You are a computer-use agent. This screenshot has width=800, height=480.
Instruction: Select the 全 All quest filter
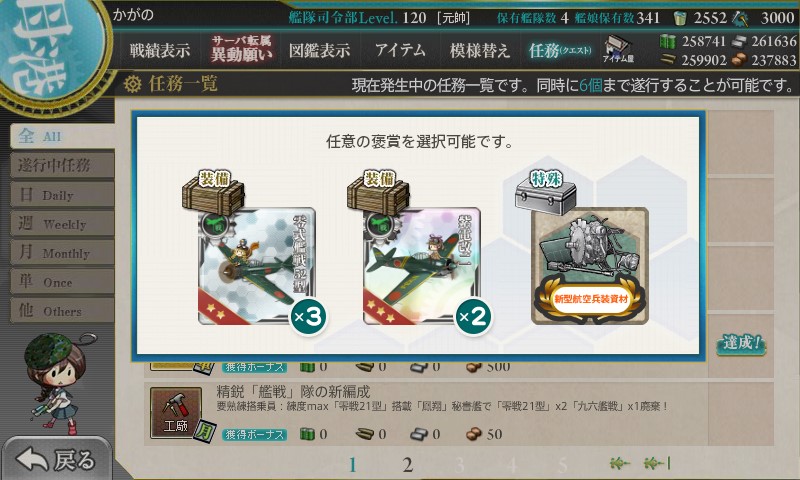pyautogui.click(x=62, y=136)
